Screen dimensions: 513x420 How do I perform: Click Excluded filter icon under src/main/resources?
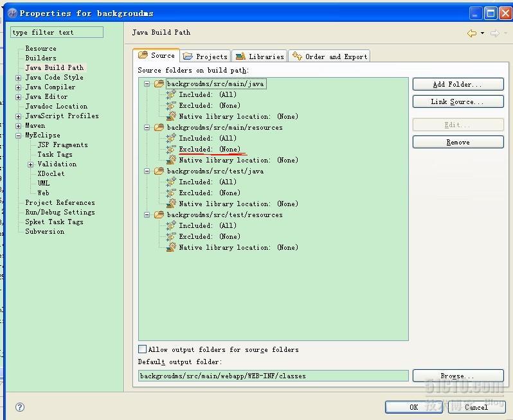pos(171,149)
